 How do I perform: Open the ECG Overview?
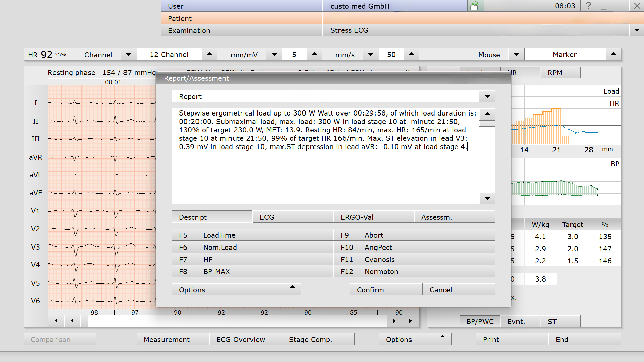click(x=245, y=339)
